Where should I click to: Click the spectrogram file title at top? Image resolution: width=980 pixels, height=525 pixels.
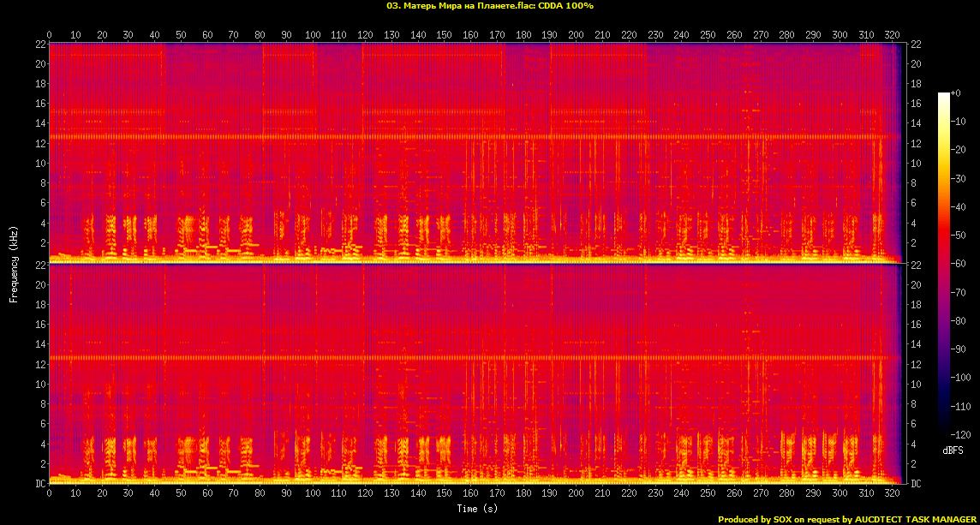[490, 6]
